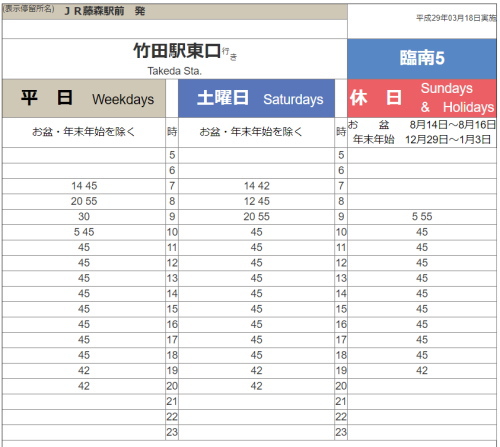Image resolution: width=500 pixels, height=447 pixels.
Task: Click the 平日 Weekdays header
Action: [x=84, y=98]
